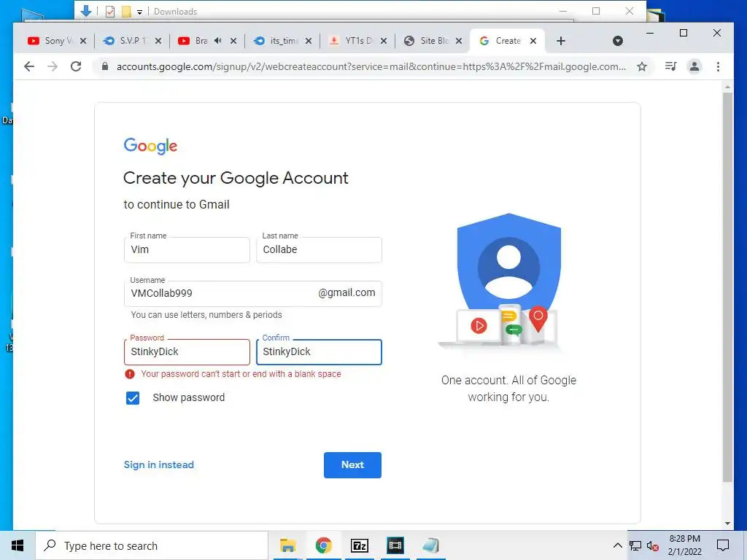Image resolution: width=747 pixels, height=560 pixels.
Task: Click the down arrow in Downloads window toolbar
Action: coord(86,10)
